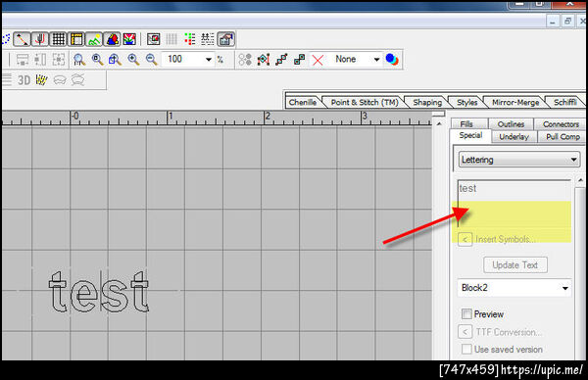Open the Pull Comp tab
Viewport: 588px width, 380px height.
pyautogui.click(x=563, y=137)
